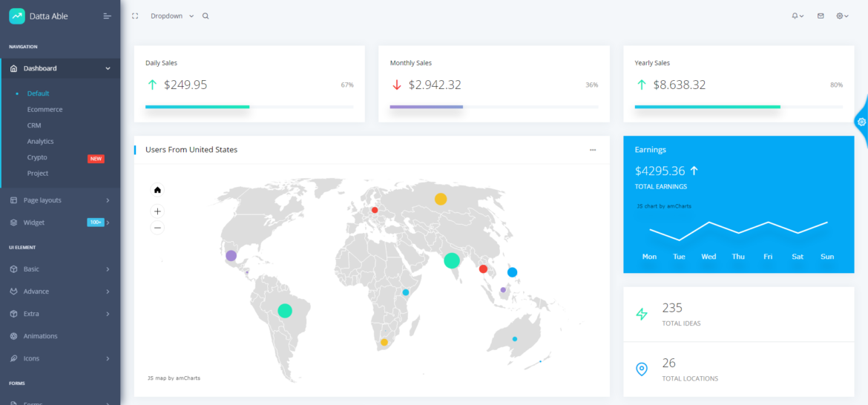Zoom out on the map with minus

click(x=157, y=228)
